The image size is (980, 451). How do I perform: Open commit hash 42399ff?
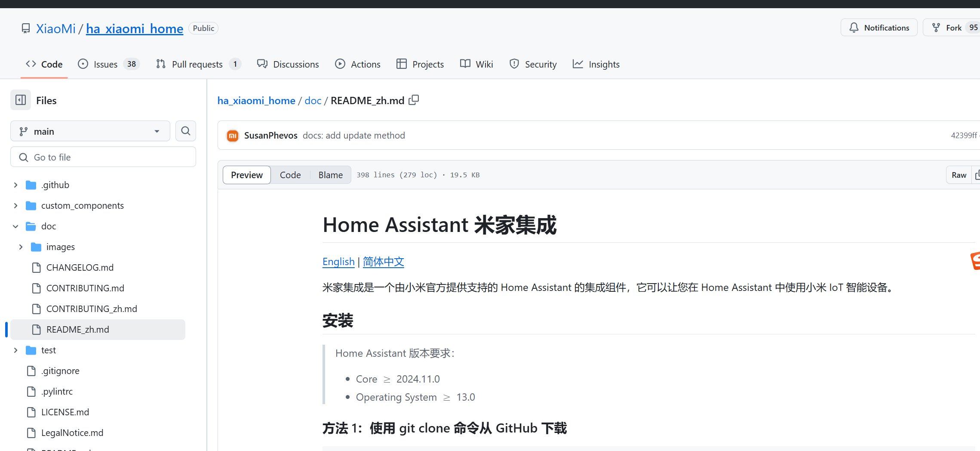click(964, 136)
